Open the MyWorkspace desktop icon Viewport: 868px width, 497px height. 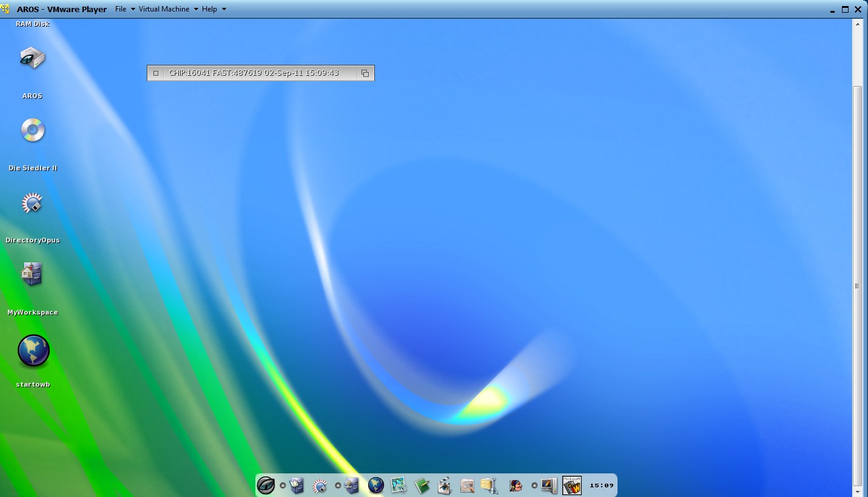point(32,275)
